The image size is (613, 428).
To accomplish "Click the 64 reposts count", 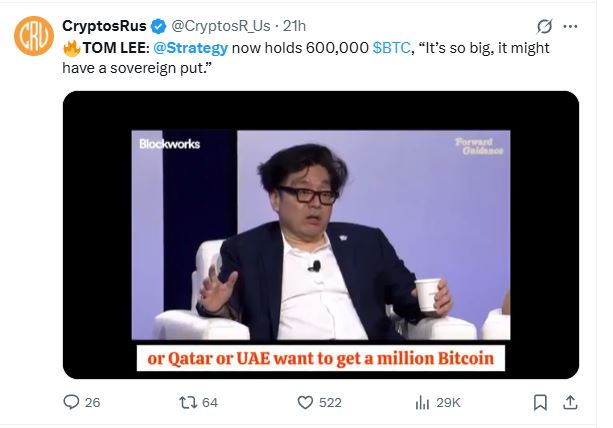I will [x=210, y=403].
